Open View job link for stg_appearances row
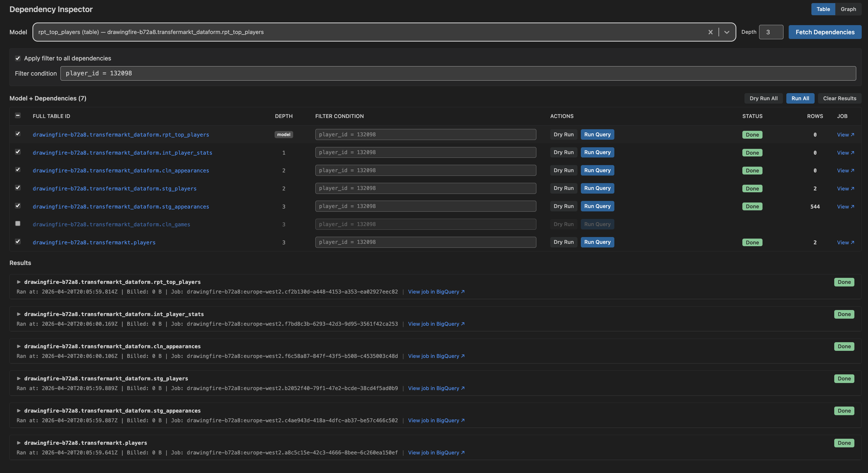The width and height of the screenshot is (868, 473). 845,207
